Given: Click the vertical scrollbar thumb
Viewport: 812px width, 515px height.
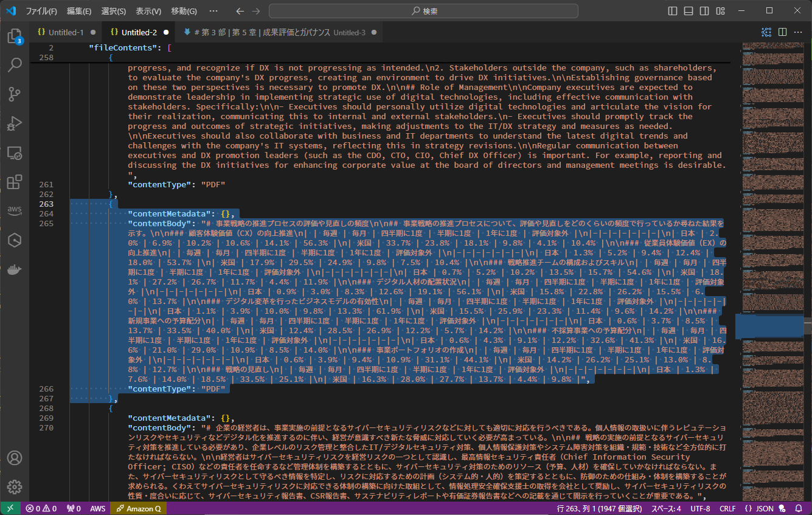Looking at the screenshot, I should coord(809,326).
